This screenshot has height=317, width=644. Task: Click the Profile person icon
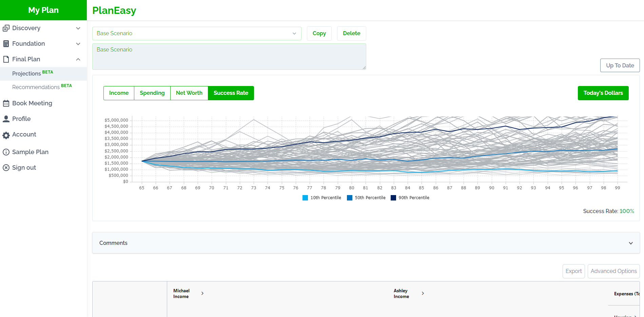tap(6, 119)
